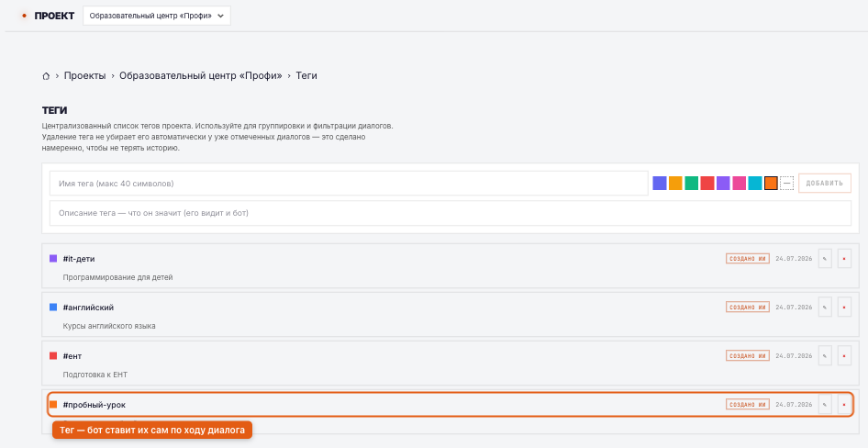Select the #it-дети tag name
The width and height of the screenshot is (868, 448).
tap(79, 259)
